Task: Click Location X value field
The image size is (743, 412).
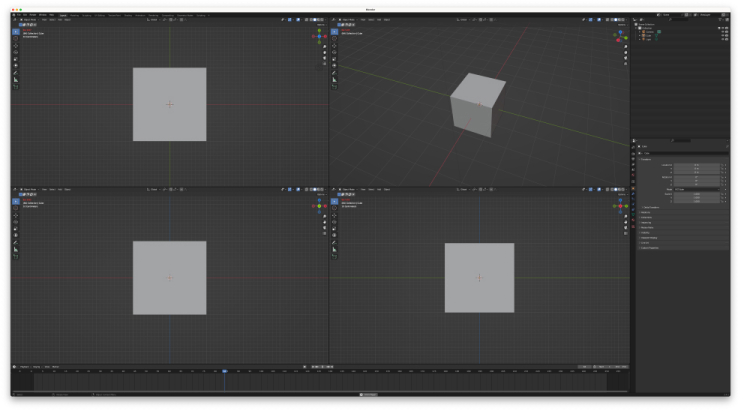Action: [x=697, y=165]
